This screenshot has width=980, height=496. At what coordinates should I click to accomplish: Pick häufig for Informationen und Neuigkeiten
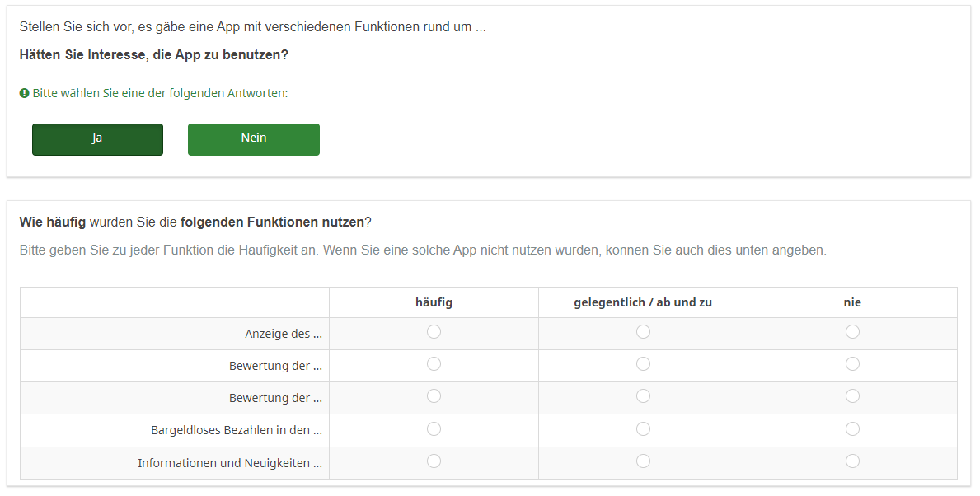coord(434,461)
